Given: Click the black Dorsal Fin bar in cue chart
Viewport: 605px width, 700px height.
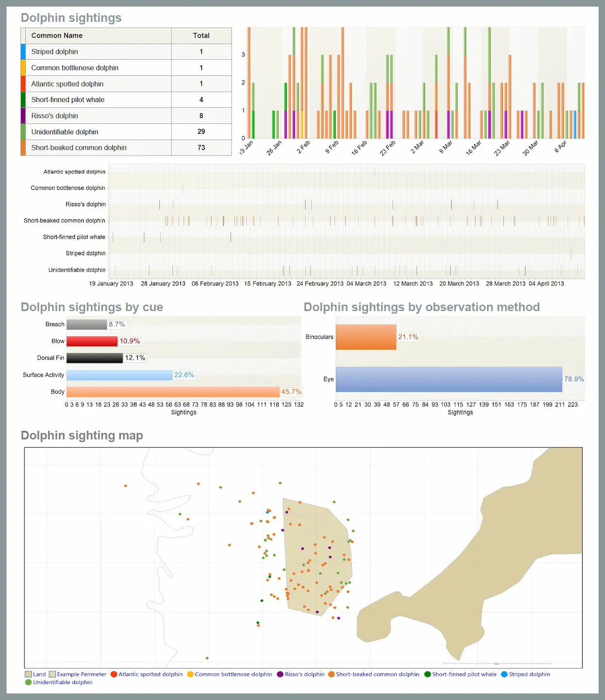Looking at the screenshot, I should 95,358.
